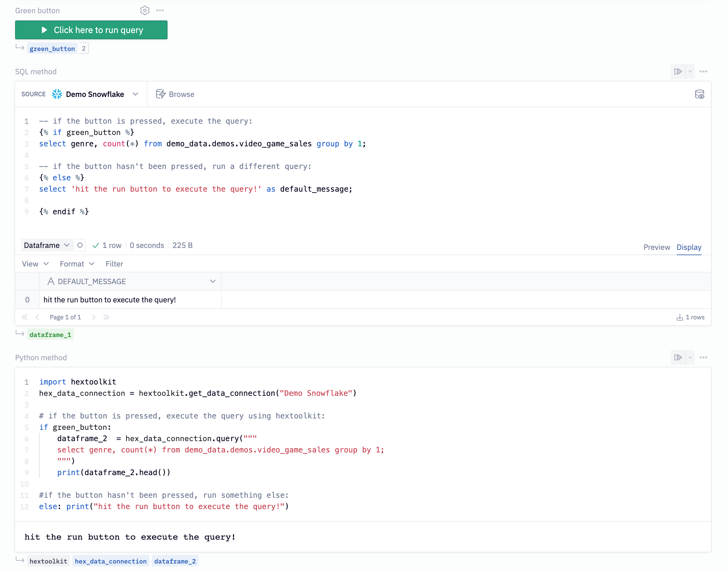Download the 1 rows result
Screen dimensions: 728x572
(690, 317)
